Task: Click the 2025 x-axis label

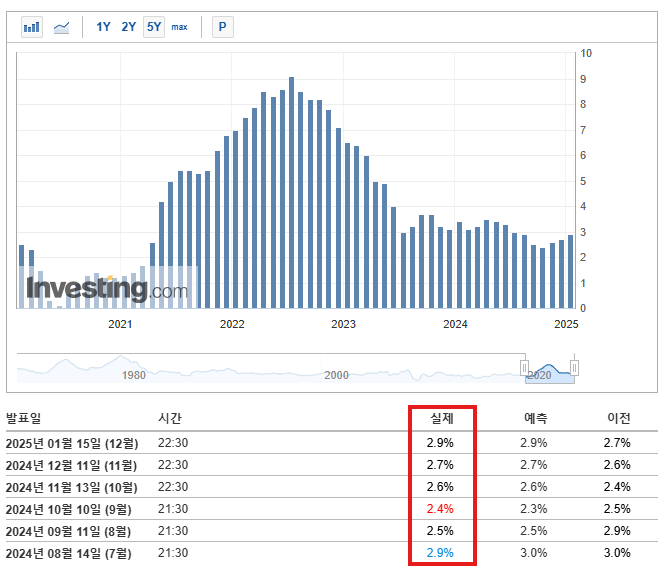Action: [566, 324]
